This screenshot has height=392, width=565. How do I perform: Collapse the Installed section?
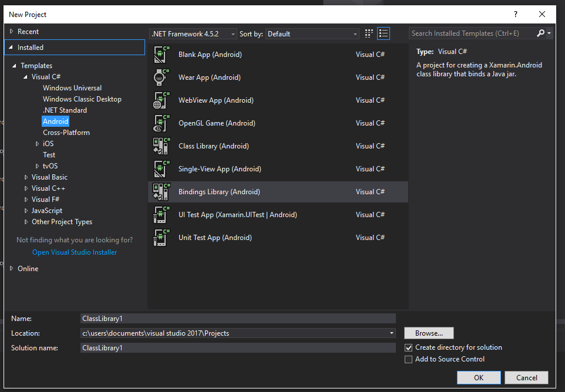click(11, 48)
